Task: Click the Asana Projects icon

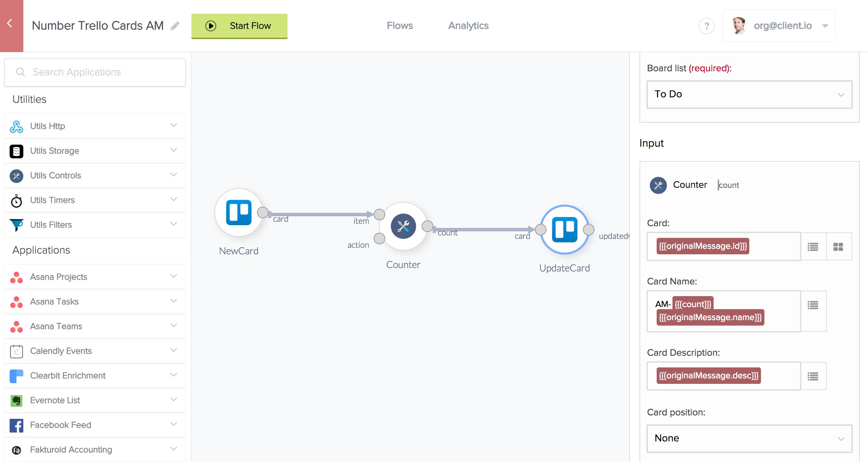Action: pyautogui.click(x=16, y=277)
